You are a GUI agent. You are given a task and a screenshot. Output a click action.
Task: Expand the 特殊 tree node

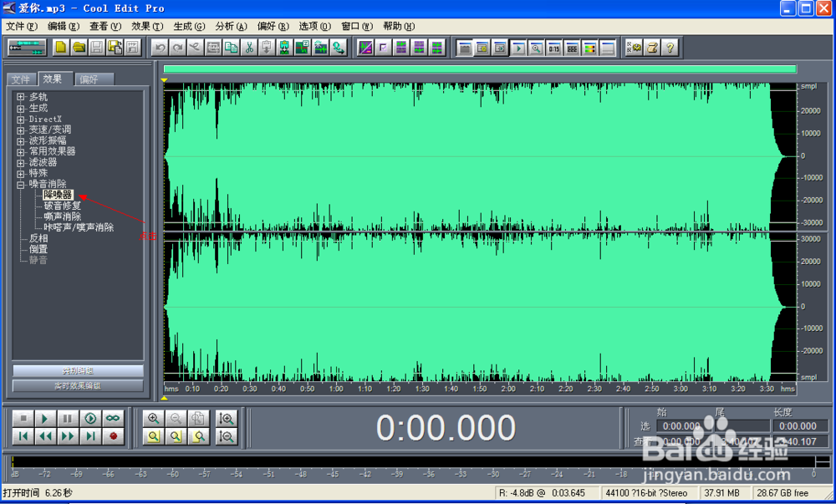tap(21, 174)
